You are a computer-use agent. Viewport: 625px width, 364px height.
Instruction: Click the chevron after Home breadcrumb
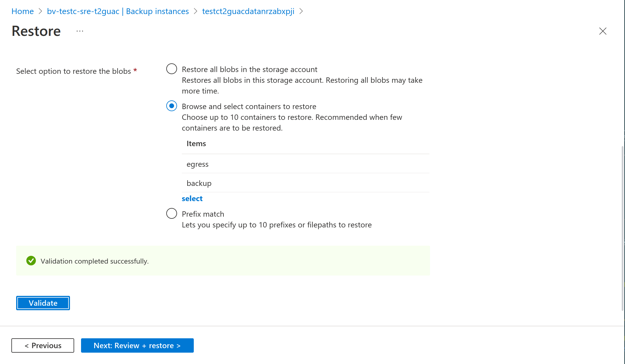[40, 11]
